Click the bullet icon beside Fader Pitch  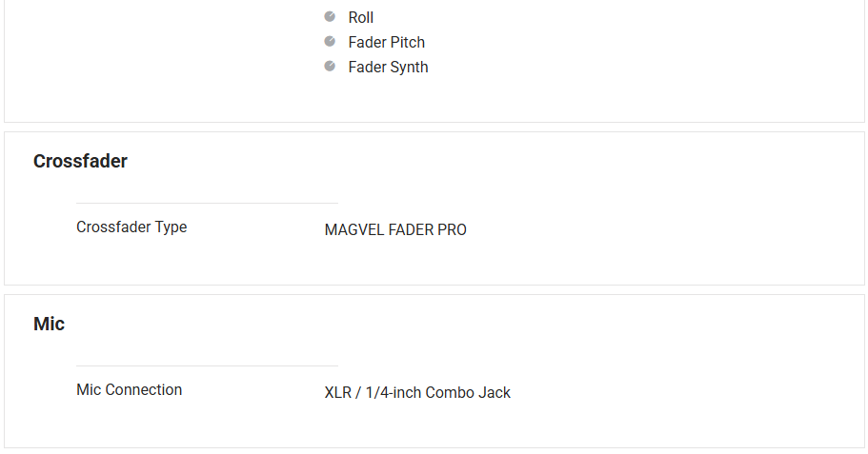330,42
